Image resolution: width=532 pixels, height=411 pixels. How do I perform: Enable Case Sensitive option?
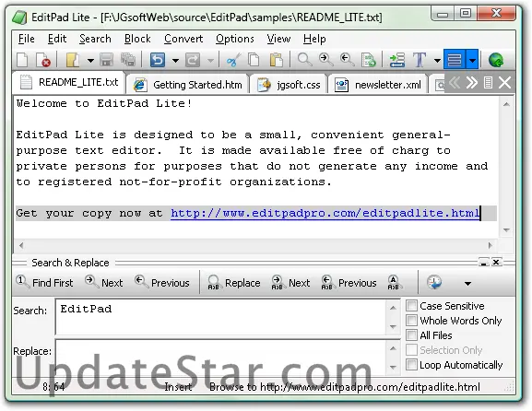[x=411, y=306]
